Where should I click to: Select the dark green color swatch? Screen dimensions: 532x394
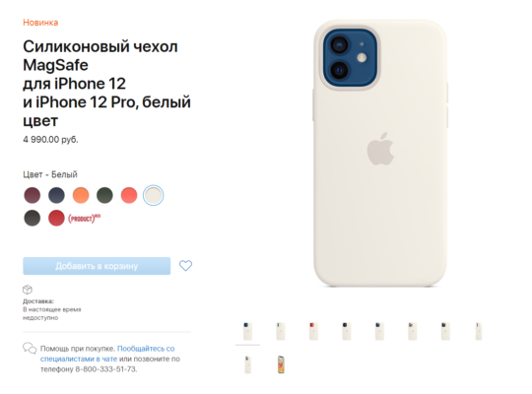click(104, 195)
